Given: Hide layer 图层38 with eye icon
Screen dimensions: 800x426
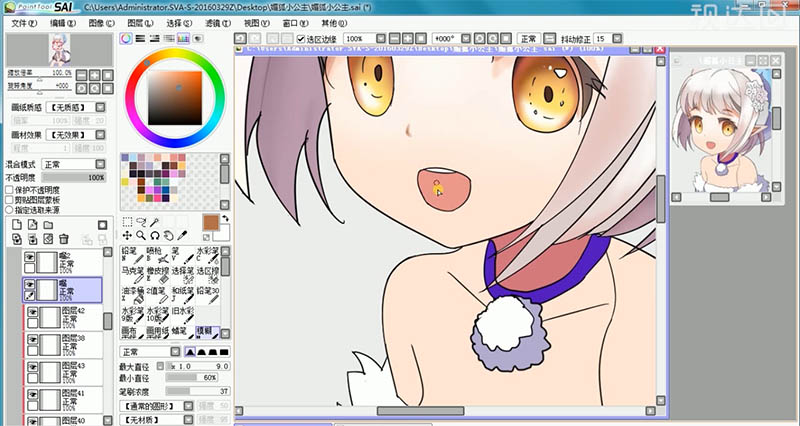Looking at the screenshot, I should pyautogui.click(x=33, y=339).
